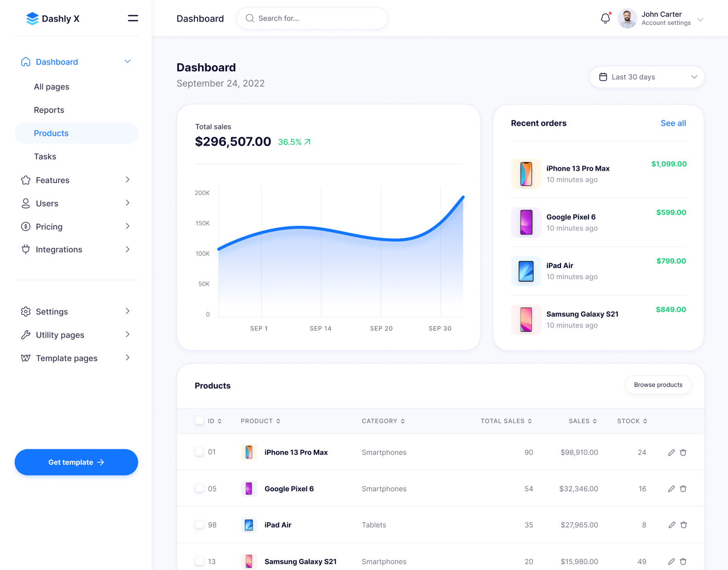The image size is (728, 570).
Task: Check the box for product ID 05
Action: pyautogui.click(x=199, y=488)
